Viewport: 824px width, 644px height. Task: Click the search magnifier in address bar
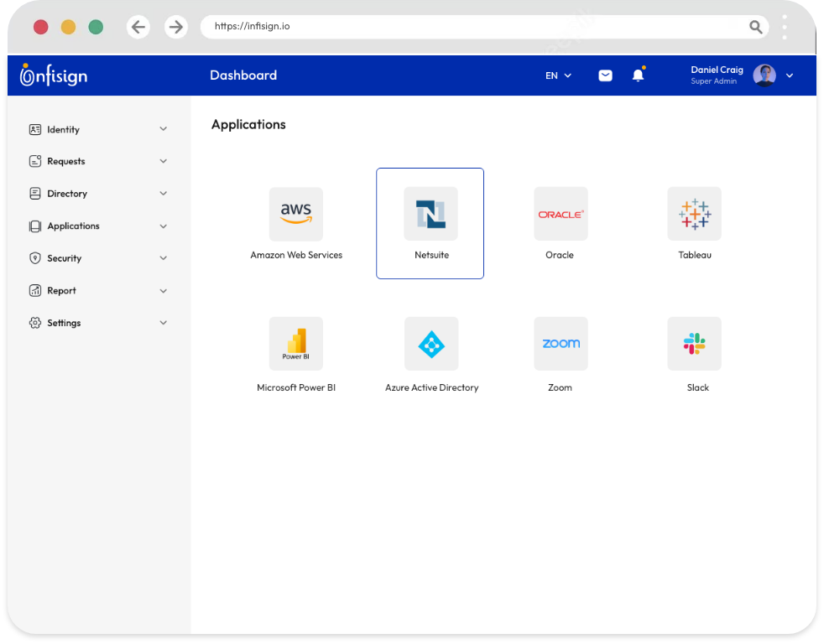755,27
